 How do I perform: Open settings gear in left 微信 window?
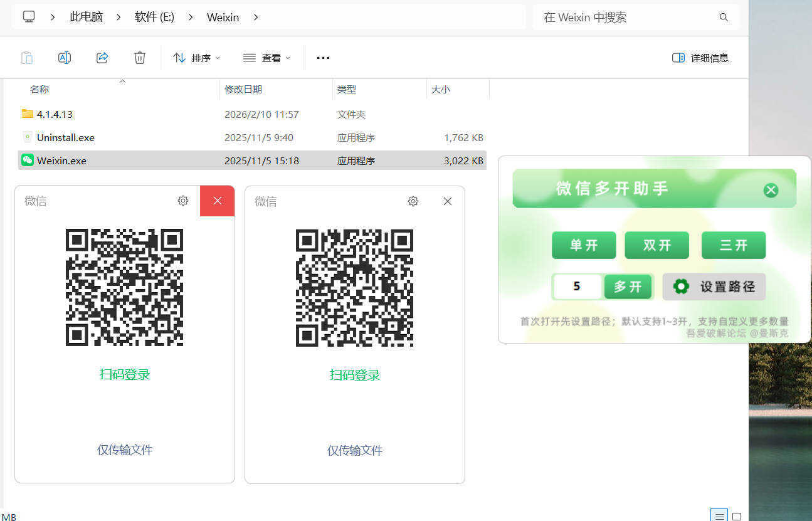click(183, 201)
